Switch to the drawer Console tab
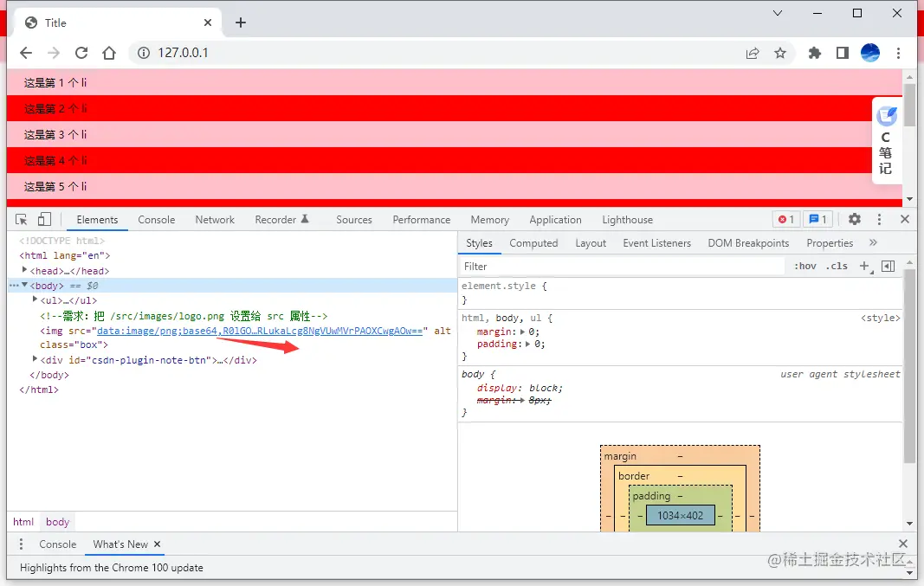This screenshot has height=586, width=924. click(58, 544)
